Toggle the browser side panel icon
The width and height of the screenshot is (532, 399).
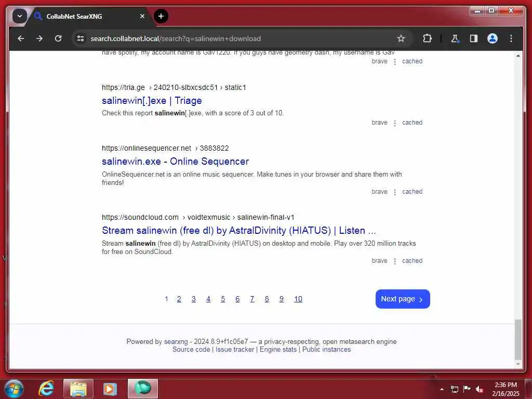click(x=474, y=38)
